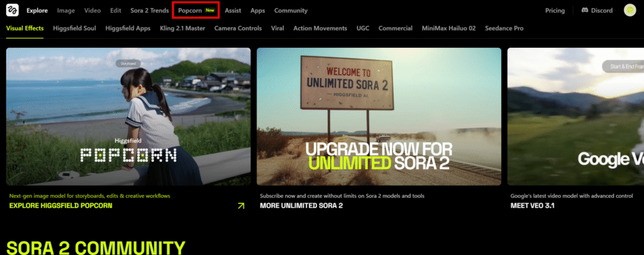Open the Video menu item

coord(92,11)
